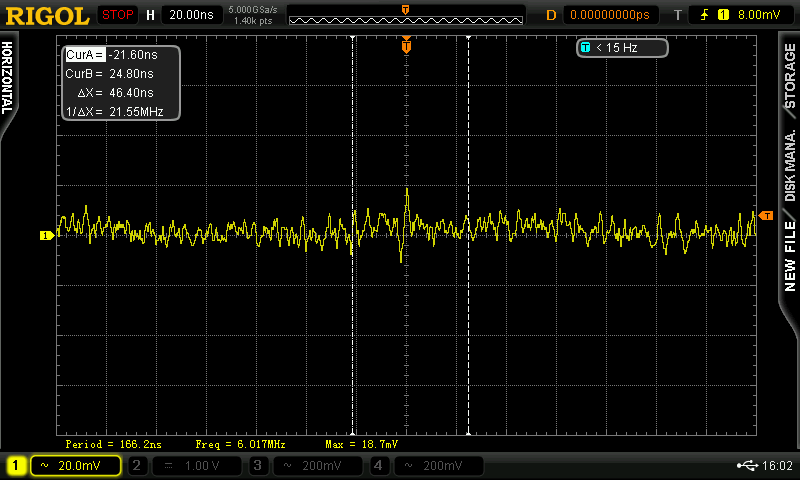Select the cursor B dashed vertical line
This screenshot has height=480, width=800.
[468, 235]
